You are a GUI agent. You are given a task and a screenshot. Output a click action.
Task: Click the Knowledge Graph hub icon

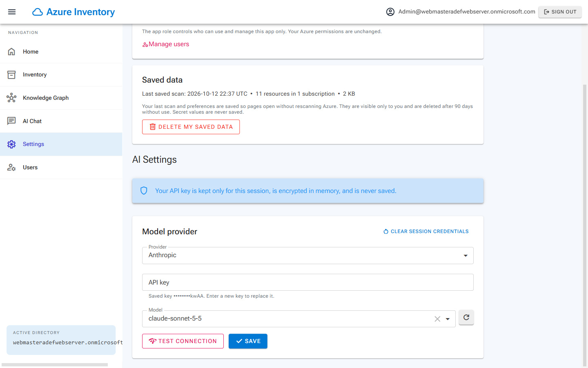pyautogui.click(x=11, y=98)
